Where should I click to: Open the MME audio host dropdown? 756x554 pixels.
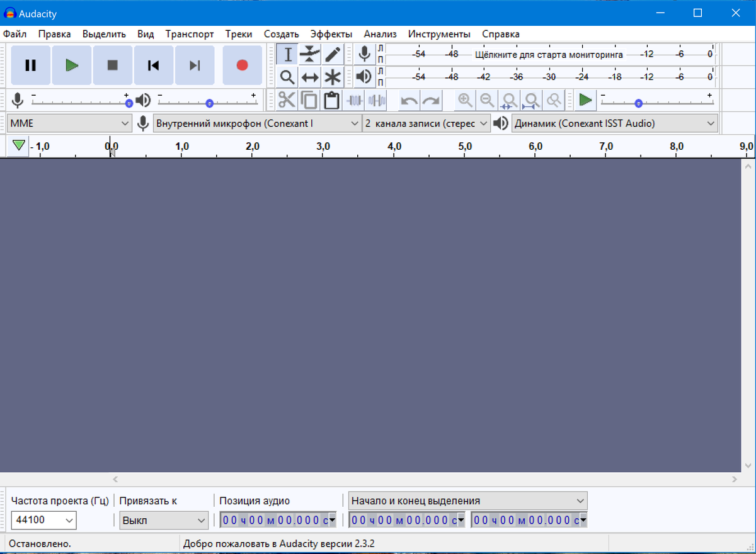[x=69, y=123]
